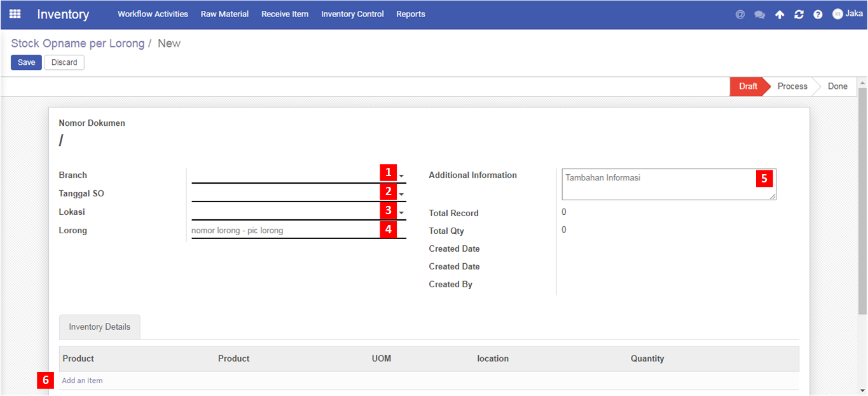Open the Jaka user avatar menu
This screenshot has width=868, height=396.
tap(847, 13)
